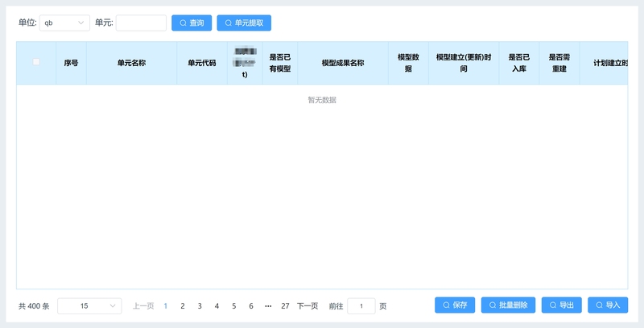644x328 pixels.
Task: Go to page 3
Action: (200, 306)
